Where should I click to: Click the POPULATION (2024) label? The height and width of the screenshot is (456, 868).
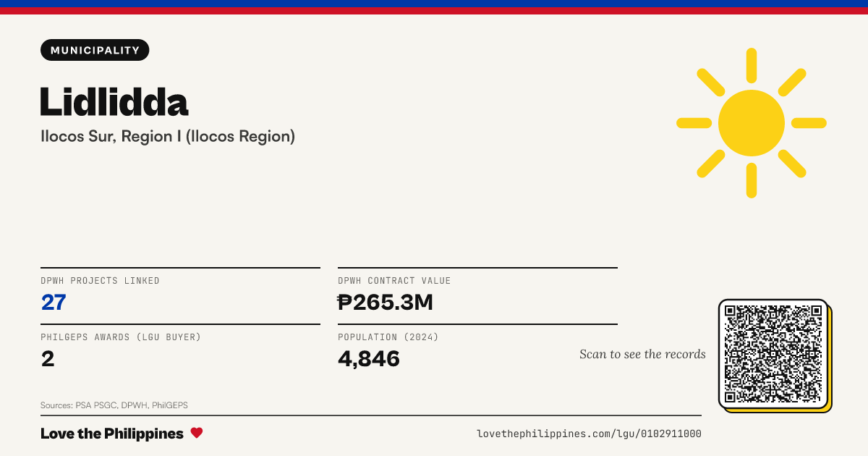coord(388,337)
